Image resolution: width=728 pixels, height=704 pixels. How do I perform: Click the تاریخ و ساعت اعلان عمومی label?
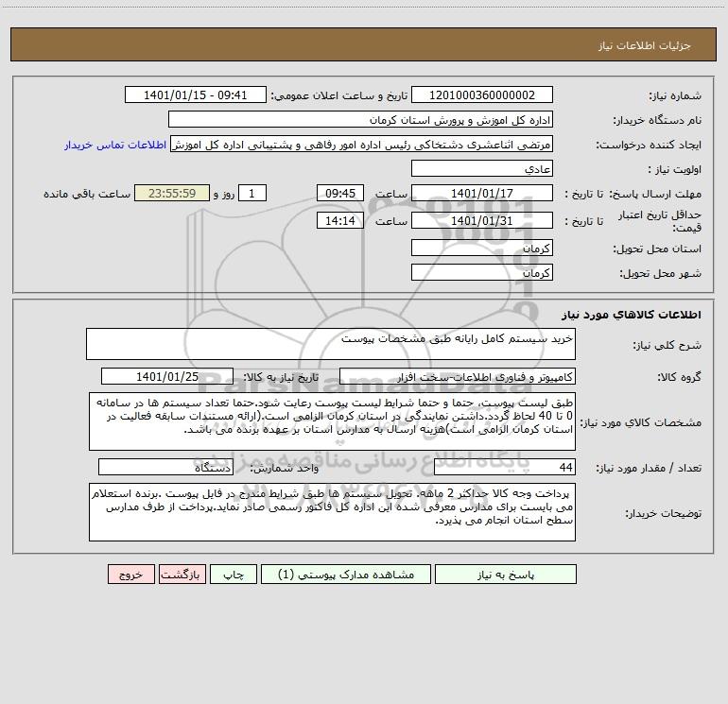[x=339, y=95]
